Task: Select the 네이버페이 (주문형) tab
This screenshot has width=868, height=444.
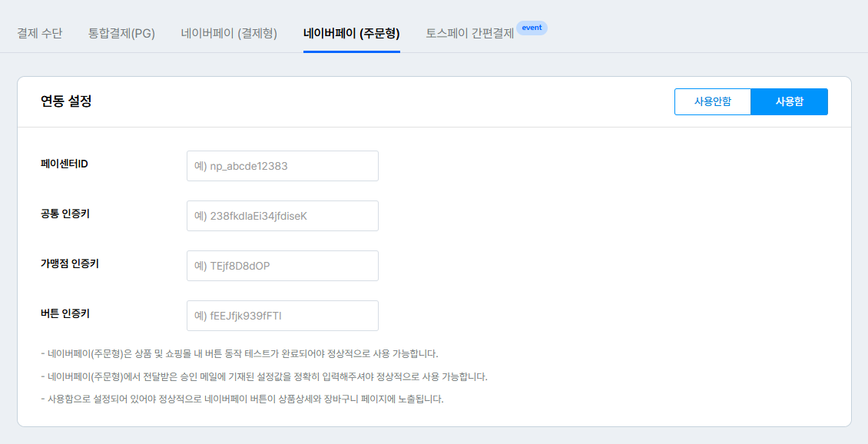Action: (352, 33)
